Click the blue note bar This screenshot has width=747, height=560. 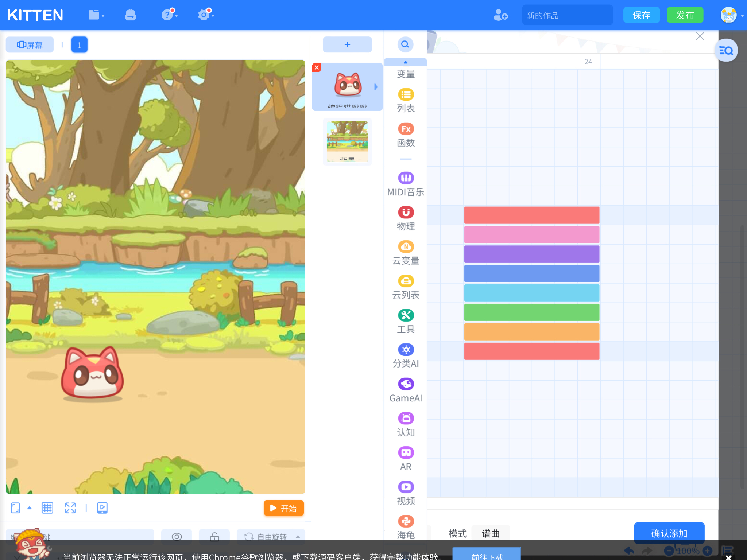(x=531, y=273)
